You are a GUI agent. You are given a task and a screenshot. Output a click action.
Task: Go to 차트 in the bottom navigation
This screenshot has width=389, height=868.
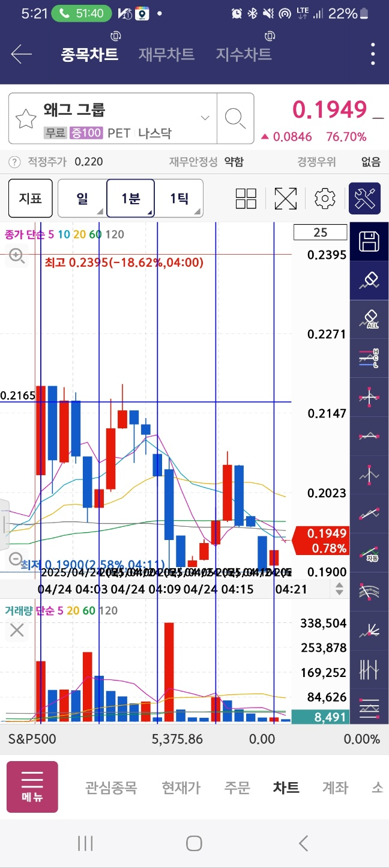coord(286,788)
